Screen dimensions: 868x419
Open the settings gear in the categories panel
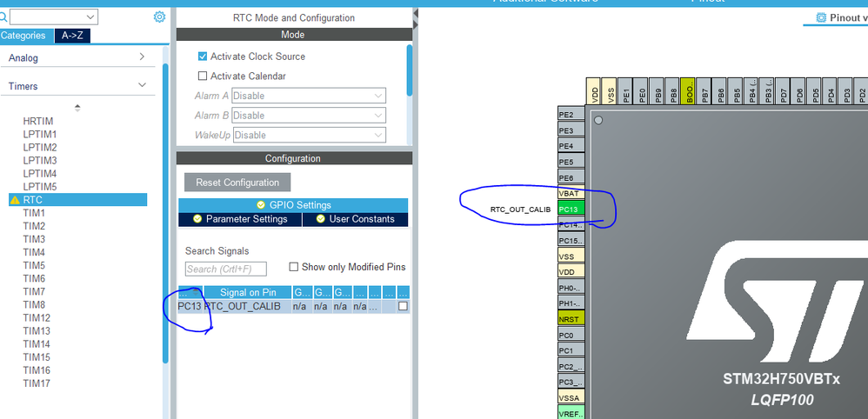pos(159,17)
